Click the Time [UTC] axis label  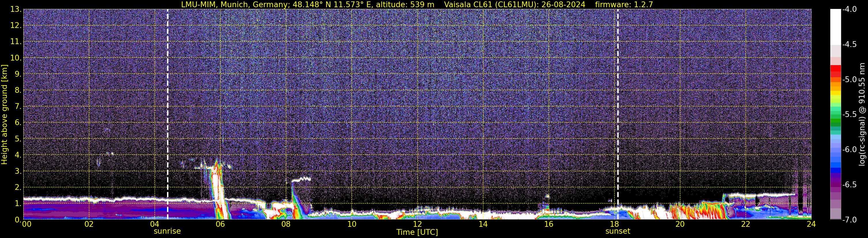[x=417, y=232]
